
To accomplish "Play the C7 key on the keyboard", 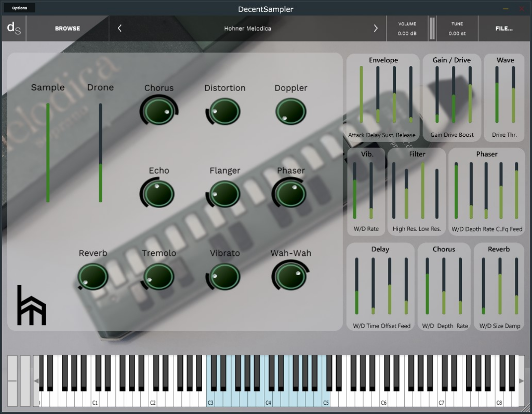I will click(441, 398).
